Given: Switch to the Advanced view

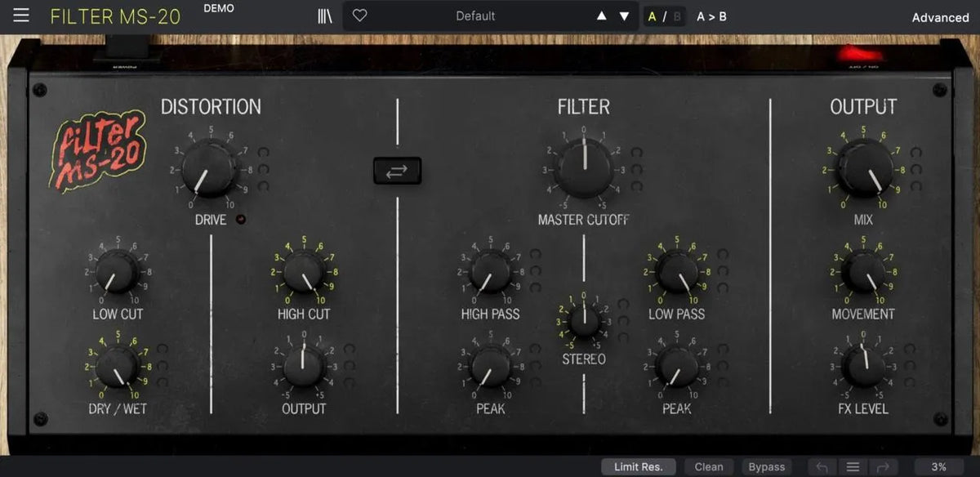Looking at the screenshot, I should 940,17.
